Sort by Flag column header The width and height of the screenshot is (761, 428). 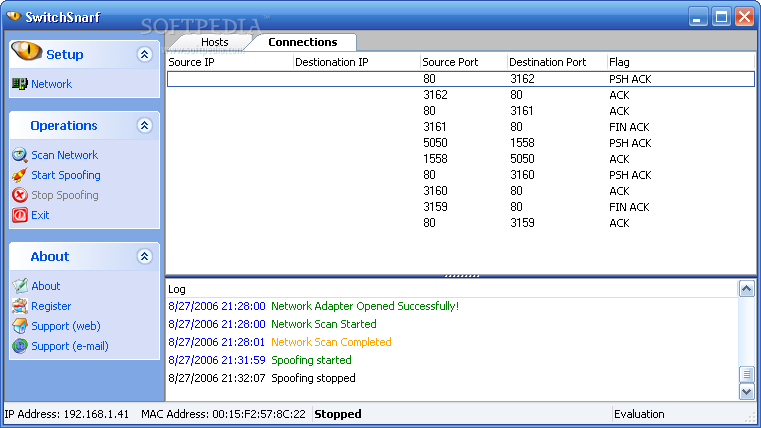(681, 62)
